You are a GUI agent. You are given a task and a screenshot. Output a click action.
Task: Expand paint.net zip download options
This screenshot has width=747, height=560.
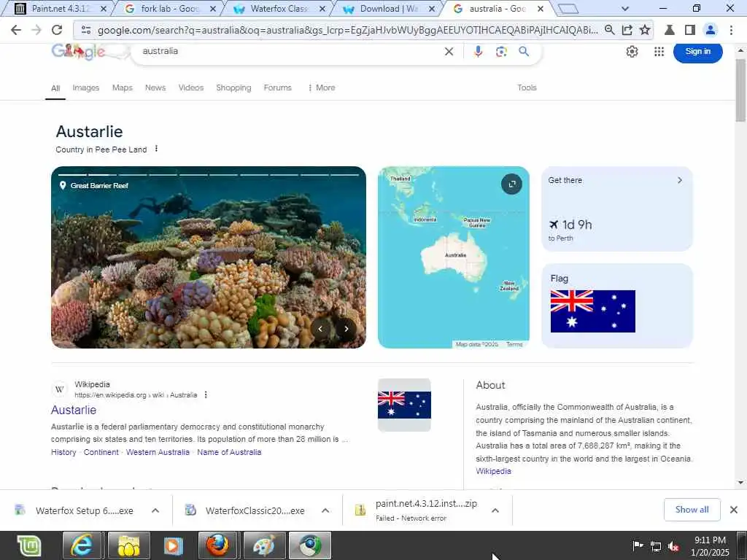pyautogui.click(x=495, y=510)
